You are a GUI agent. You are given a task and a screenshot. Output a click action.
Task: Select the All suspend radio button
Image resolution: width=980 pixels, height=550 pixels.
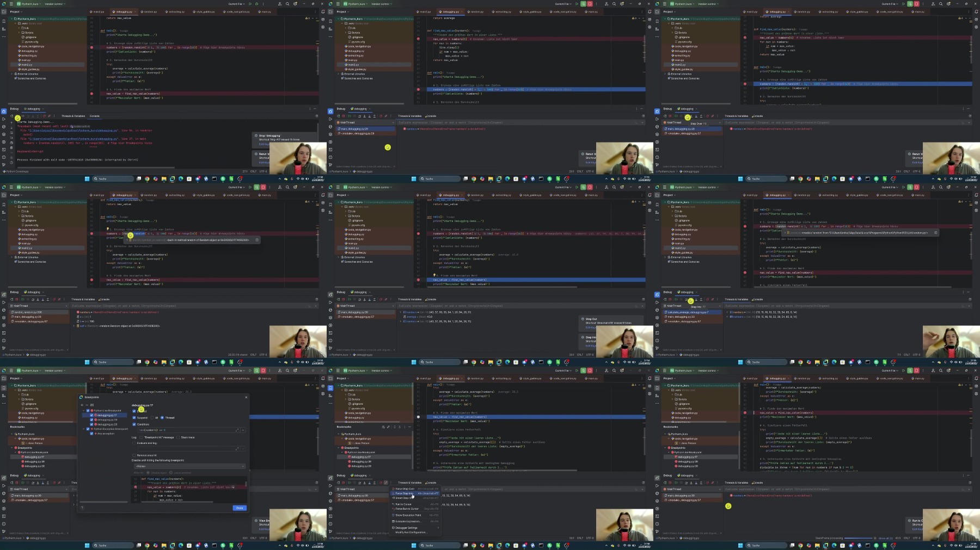pyautogui.click(x=152, y=418)
